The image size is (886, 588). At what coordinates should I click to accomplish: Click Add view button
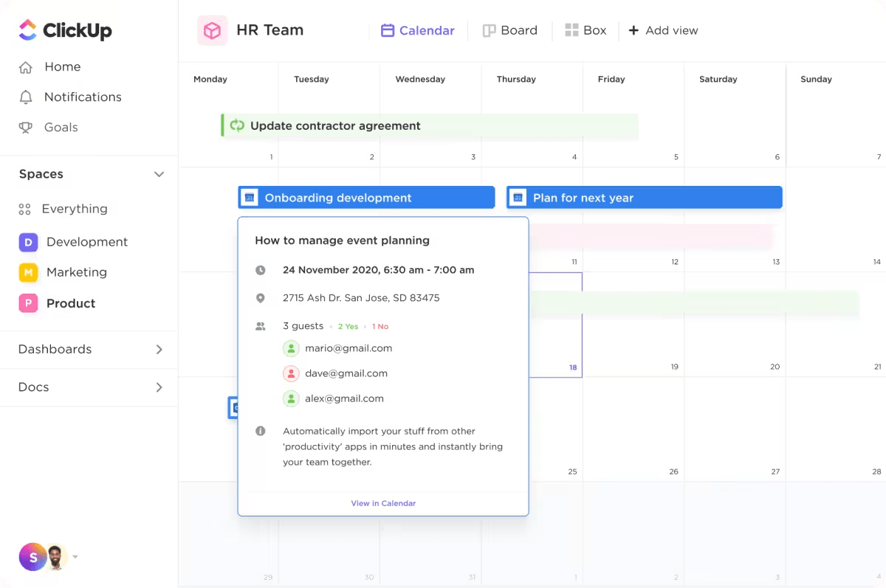pyautogui.click(x=663, y=30)
